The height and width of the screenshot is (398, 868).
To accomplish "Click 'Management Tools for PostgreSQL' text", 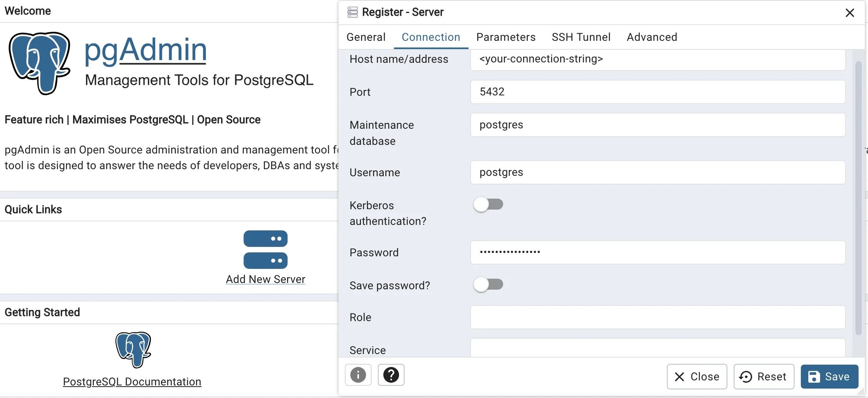I will 199,80.
